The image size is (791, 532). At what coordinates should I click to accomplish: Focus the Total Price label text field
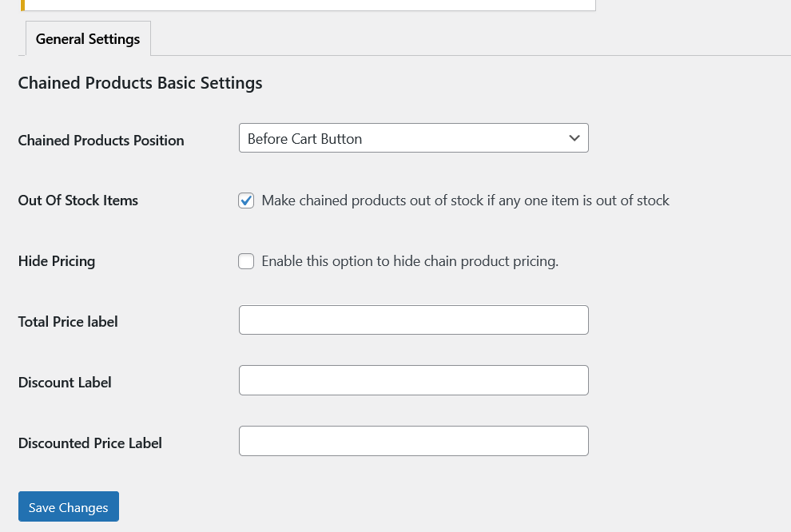pyautogui.click(x=413, y=320)
